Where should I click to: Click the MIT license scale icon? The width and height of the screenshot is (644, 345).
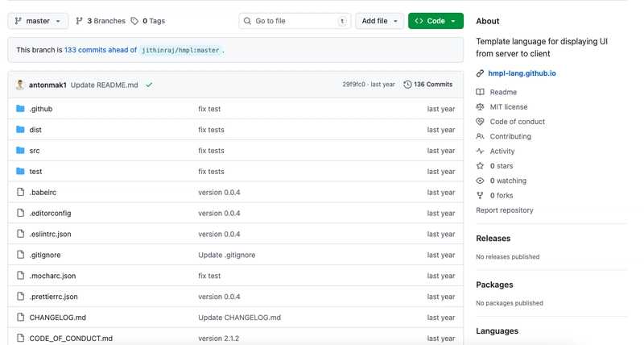coord(481,106)
